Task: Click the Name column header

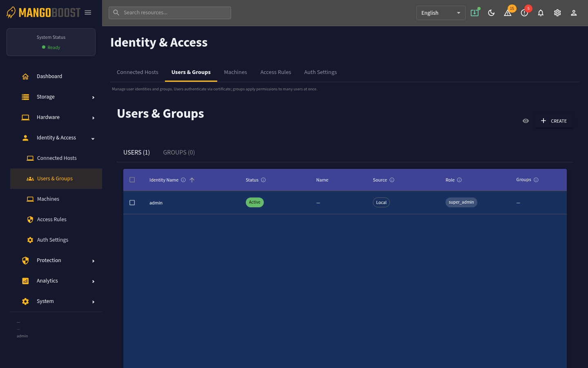Action: tap(322, 180)
